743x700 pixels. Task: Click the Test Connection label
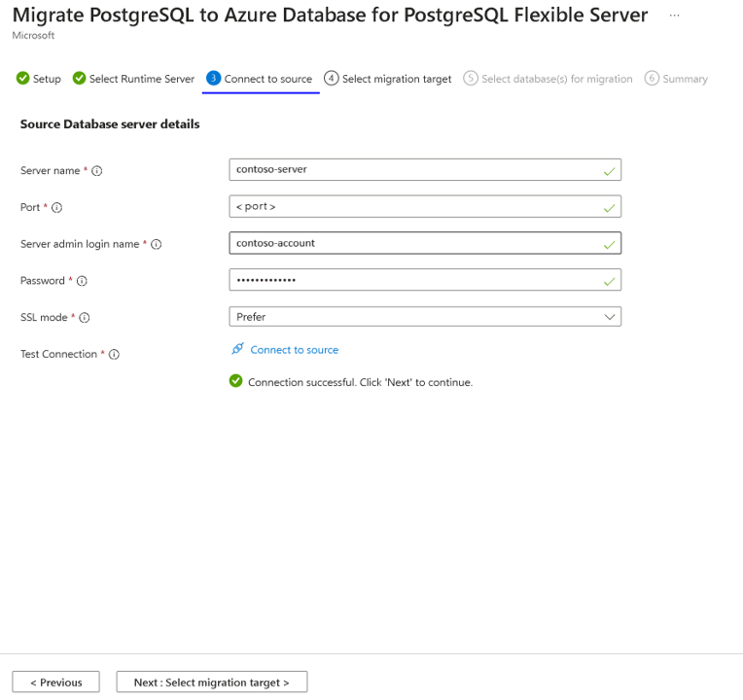[x=58, y=354]
